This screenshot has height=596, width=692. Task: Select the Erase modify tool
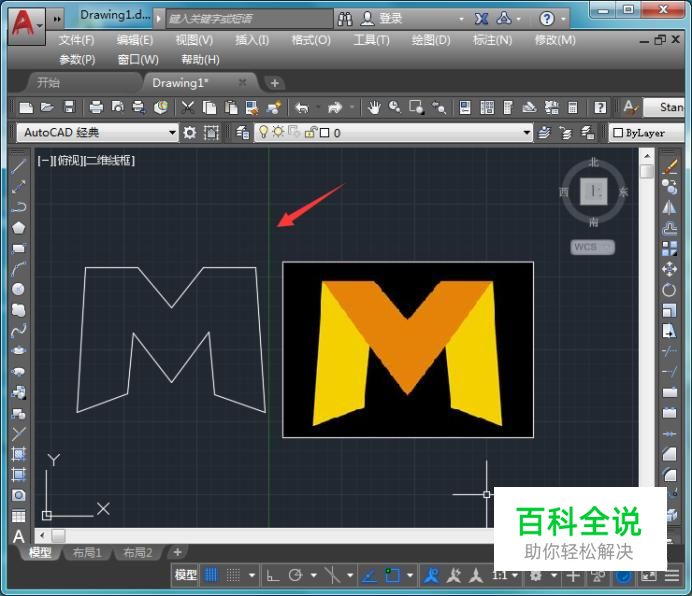(669, 167)
